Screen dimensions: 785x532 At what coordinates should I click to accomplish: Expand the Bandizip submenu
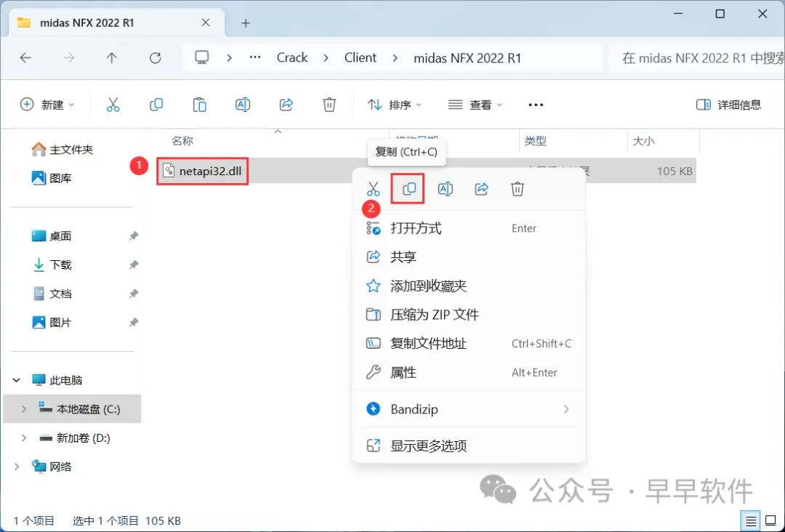(566, 409)
